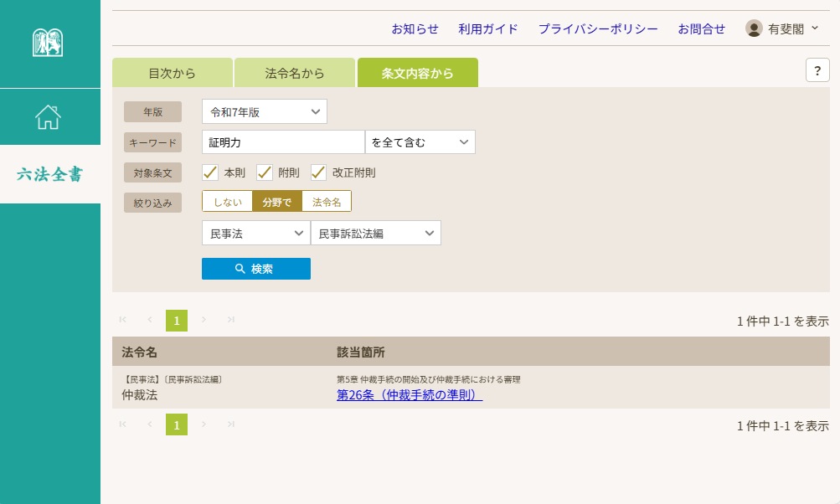This screenshot has height=504, width=840.
Task: Open the 民事訴訟法編 subfield dropdown
Action: (375, 233)
